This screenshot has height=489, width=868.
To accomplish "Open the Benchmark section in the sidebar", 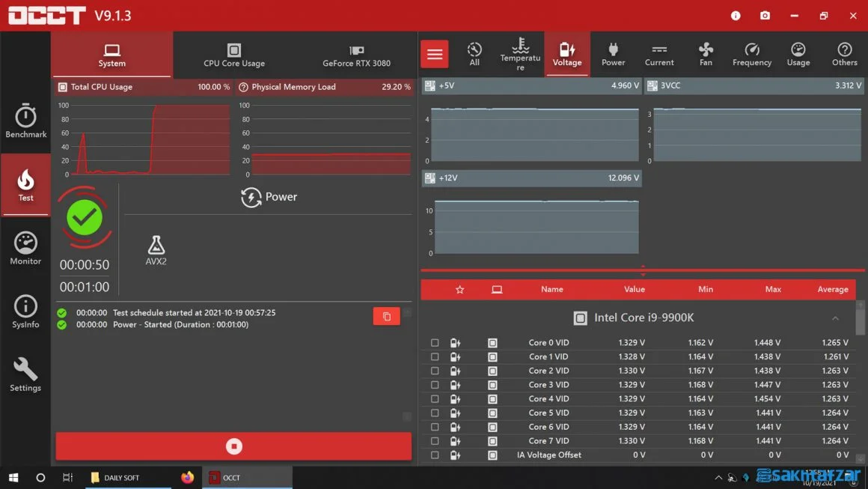I will point(25,121).
